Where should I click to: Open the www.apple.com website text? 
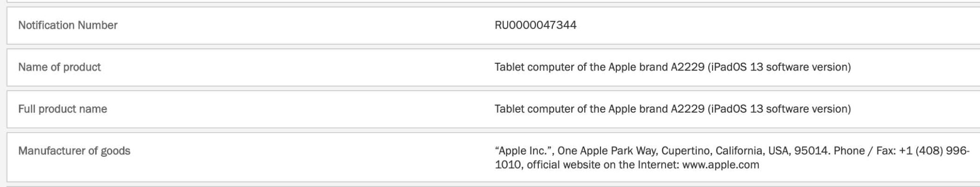coord(721,165)
